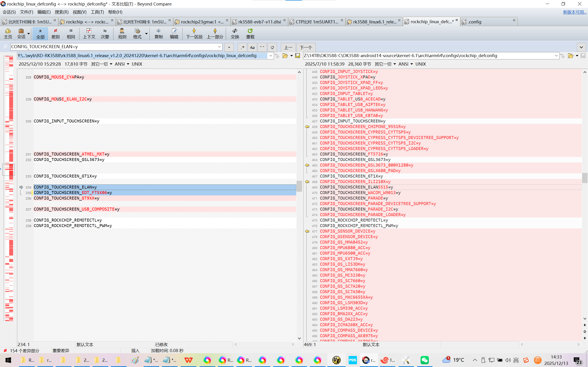This screenshot has width=588, height=367.
Task: Toggle Show Differences (差别) filter
Action: click(55, 33)
